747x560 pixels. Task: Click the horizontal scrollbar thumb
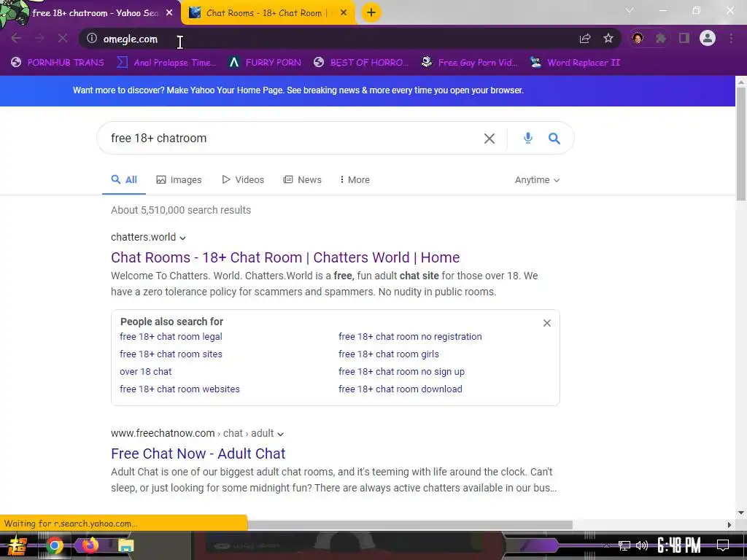(x=410, y=525)
